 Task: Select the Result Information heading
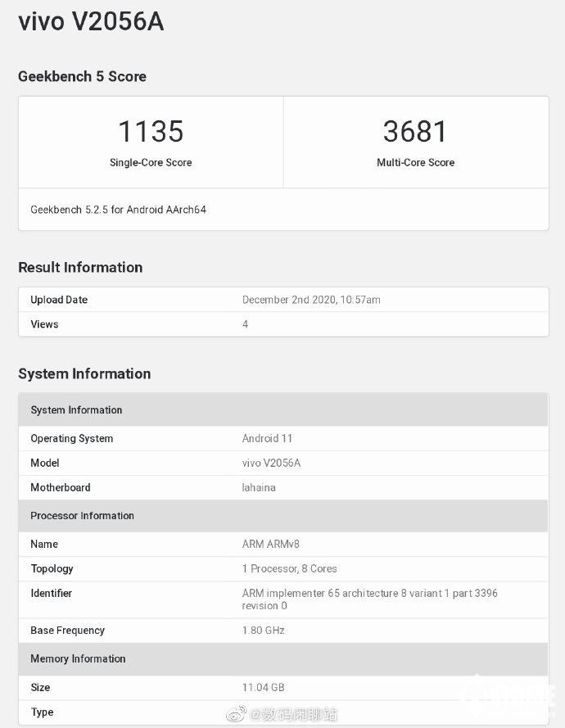(x=80, y=267)
